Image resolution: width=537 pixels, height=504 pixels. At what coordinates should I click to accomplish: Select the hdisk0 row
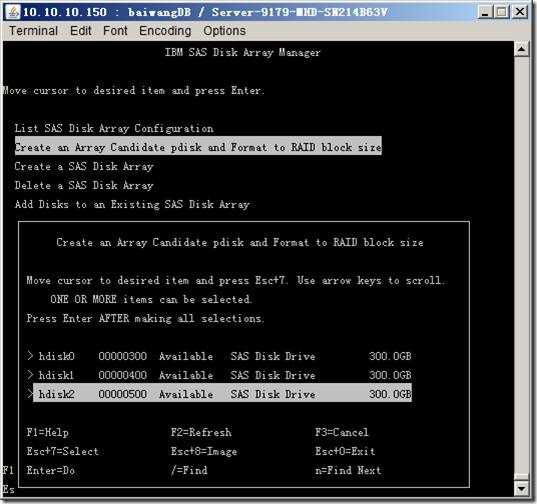coord(219,356)
